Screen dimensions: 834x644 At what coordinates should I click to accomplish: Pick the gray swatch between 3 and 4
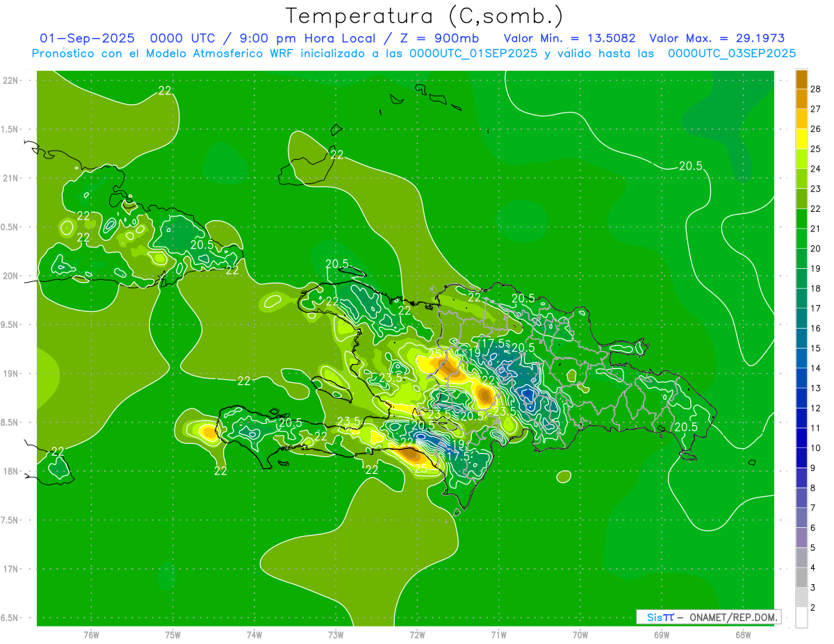(801, 577)
